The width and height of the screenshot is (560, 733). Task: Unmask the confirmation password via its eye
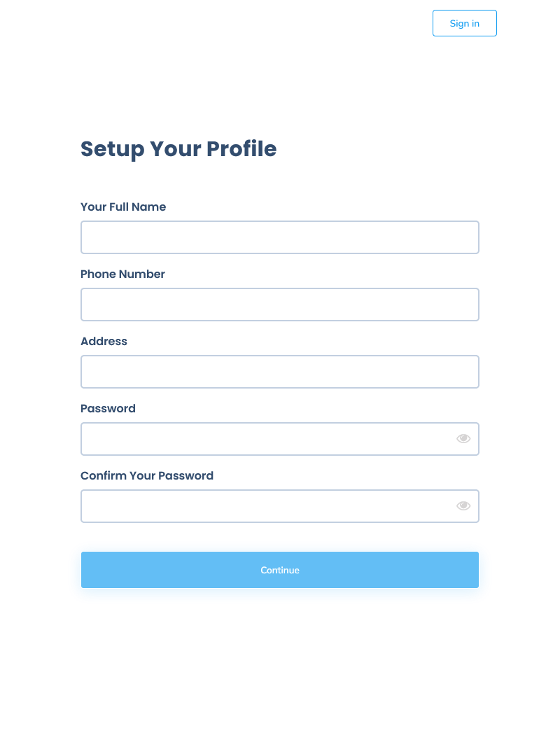[x=463, y=505]
